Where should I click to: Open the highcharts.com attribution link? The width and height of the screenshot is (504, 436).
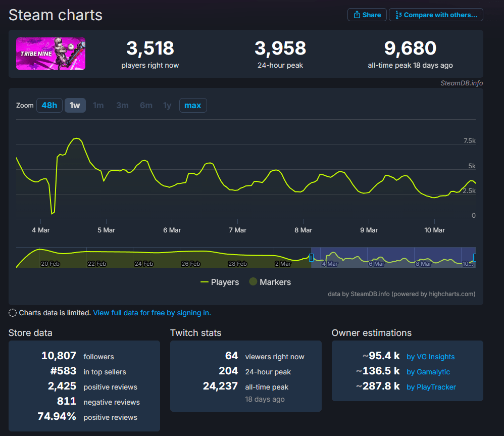point(451,294)
